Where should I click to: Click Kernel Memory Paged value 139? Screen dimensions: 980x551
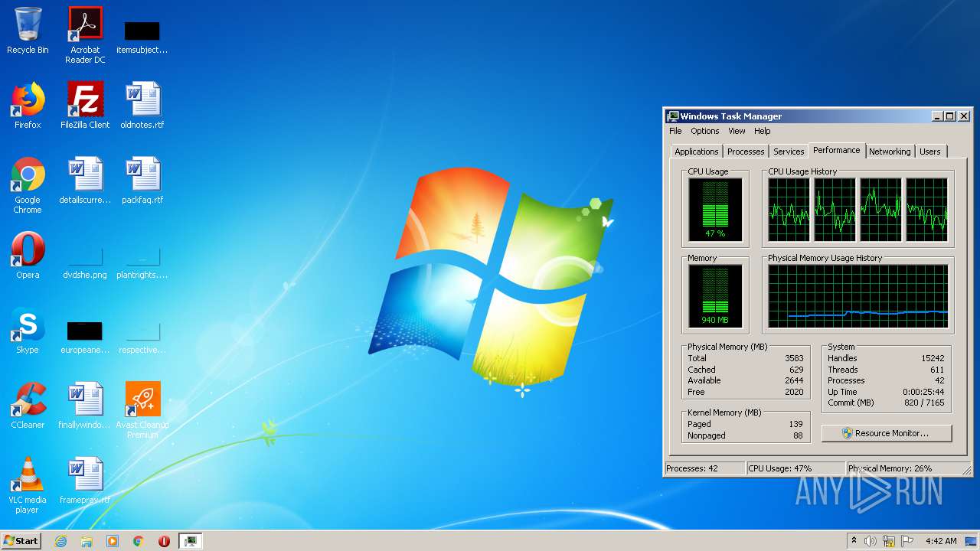[x=795, y=424]
